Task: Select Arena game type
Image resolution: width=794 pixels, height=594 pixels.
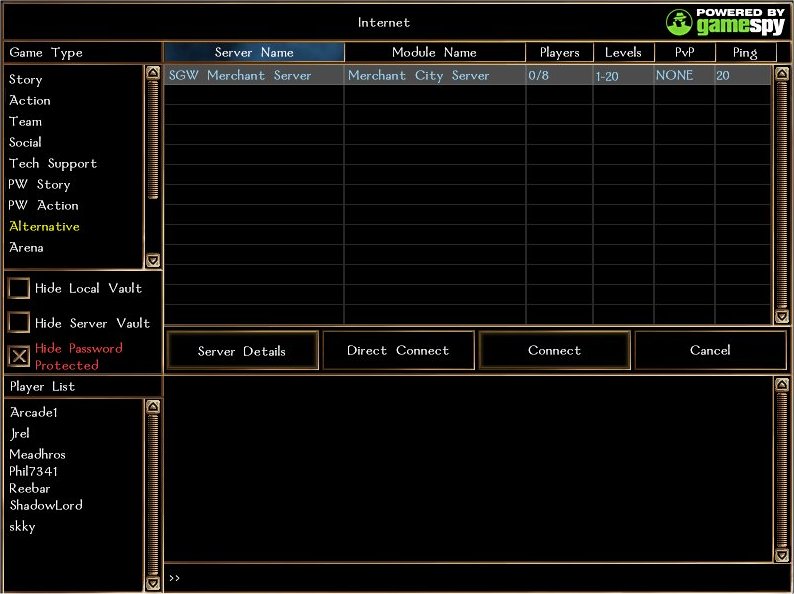Action: [26, 248]
